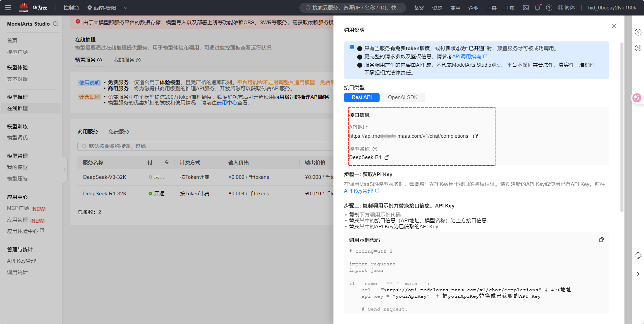Image resolution: width=644 pixels, height=324 pixels.
Task: Switch to the OpenAI SDK tab
Action: [402, 97]
